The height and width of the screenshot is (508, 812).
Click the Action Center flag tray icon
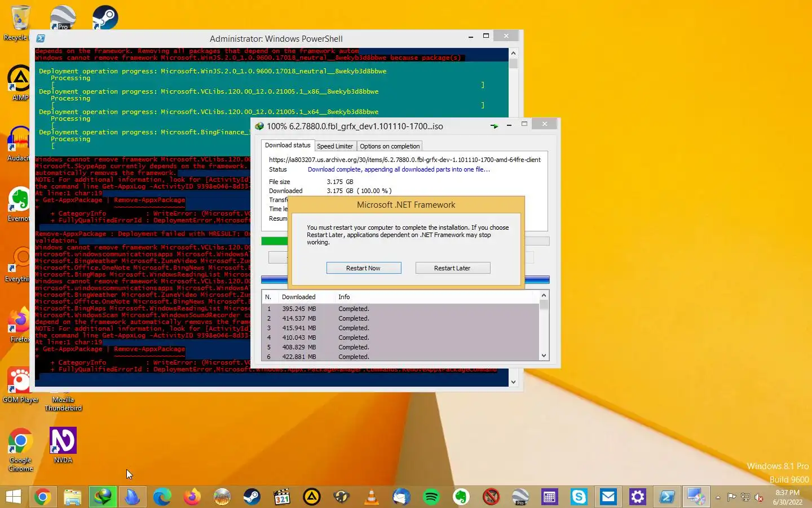(x=731, y=497)
